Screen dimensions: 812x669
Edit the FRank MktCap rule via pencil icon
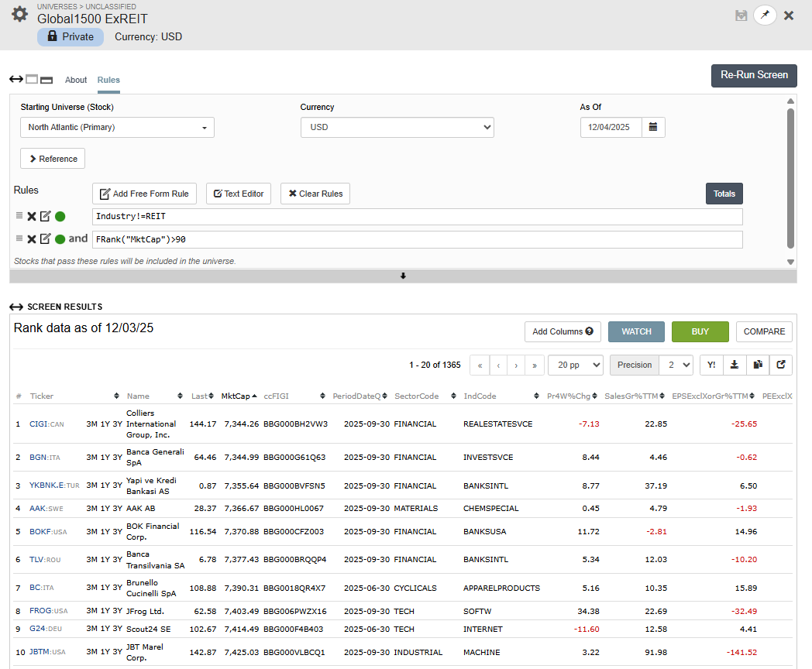46,239
